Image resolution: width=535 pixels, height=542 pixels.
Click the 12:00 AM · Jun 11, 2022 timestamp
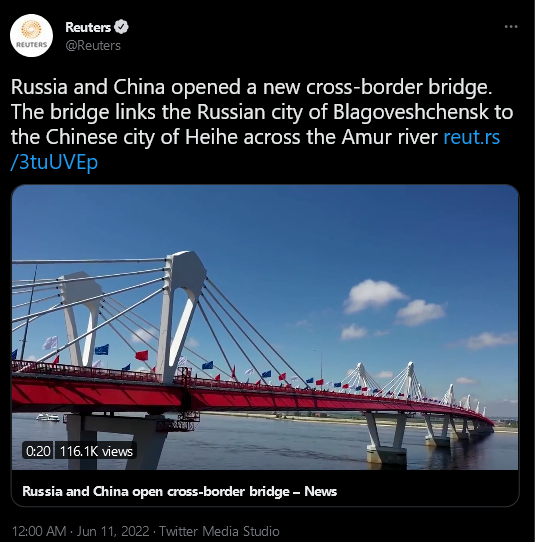click(x=80, y=531)
